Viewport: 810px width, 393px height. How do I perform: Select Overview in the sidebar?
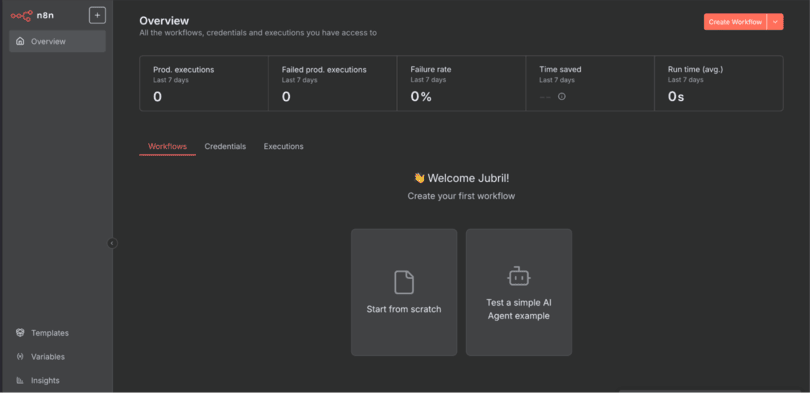coord(57,41)
